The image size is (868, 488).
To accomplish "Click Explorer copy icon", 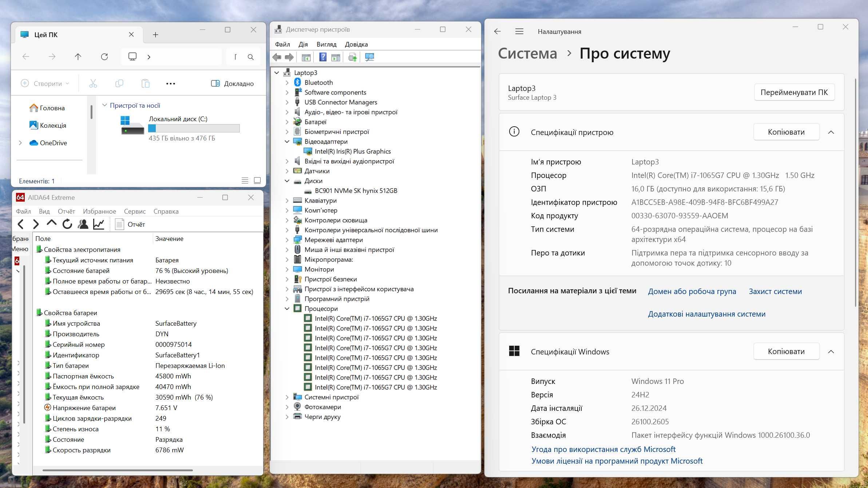I will click(x=119, y=83).
